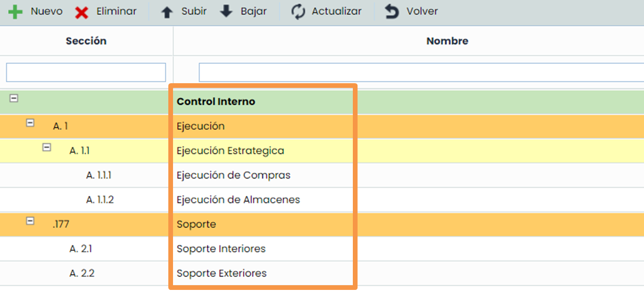
Task: Click the red X Eliminar icon
Action: click(82, 12)
